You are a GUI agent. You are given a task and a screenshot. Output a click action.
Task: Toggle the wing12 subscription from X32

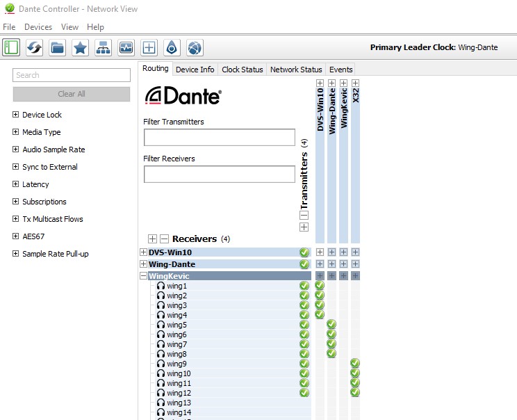coord(355,393)
